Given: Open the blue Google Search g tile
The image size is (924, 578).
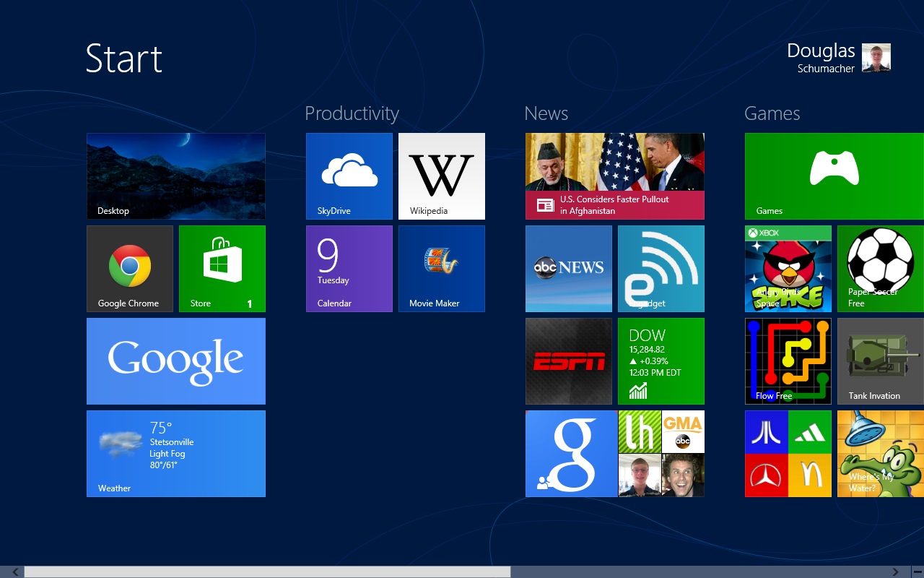Looking at the screenshot, I should 572,454.
